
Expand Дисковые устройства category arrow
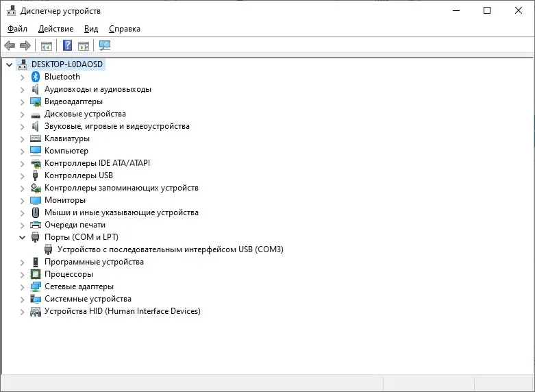(x=22, y=114)
